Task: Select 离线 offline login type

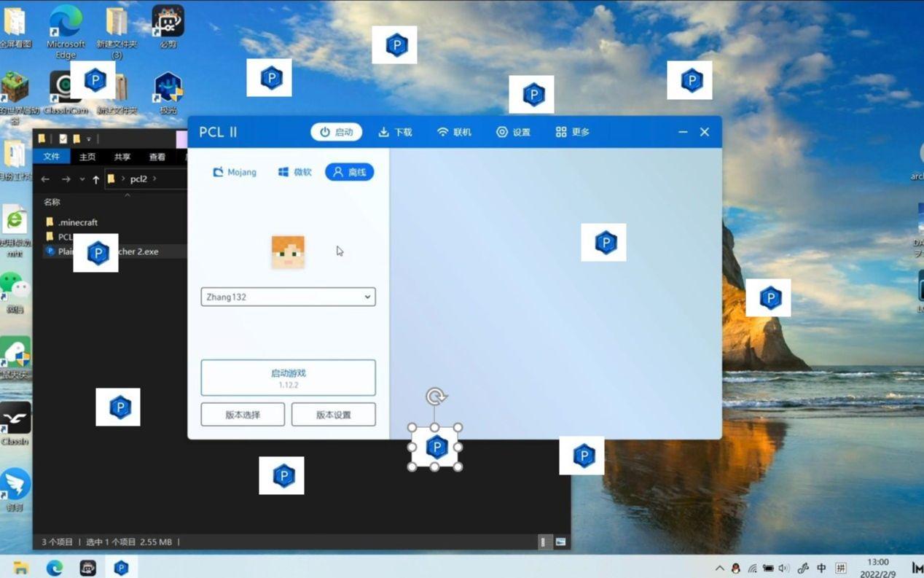Action: tap(349, 172)
